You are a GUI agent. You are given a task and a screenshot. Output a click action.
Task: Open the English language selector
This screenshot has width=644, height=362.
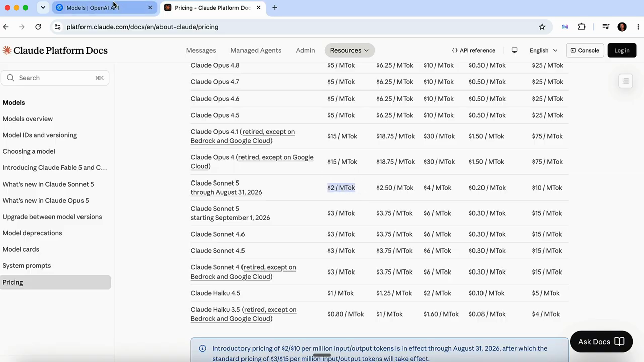pos(543,50)
